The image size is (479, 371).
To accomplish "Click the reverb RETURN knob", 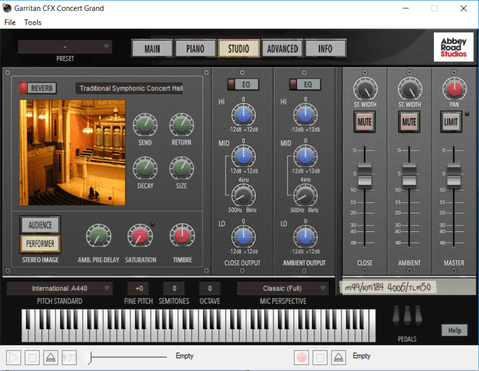I will click(x=181, y=125).
